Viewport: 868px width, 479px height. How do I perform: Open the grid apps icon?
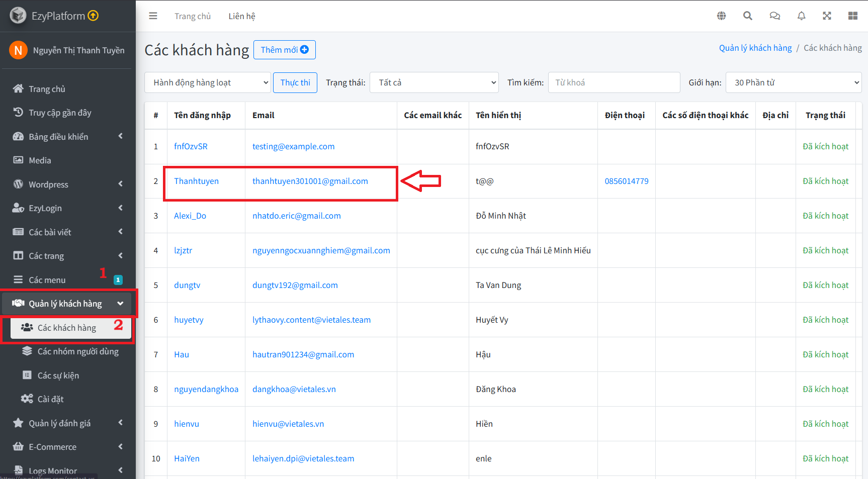point(853,16)
